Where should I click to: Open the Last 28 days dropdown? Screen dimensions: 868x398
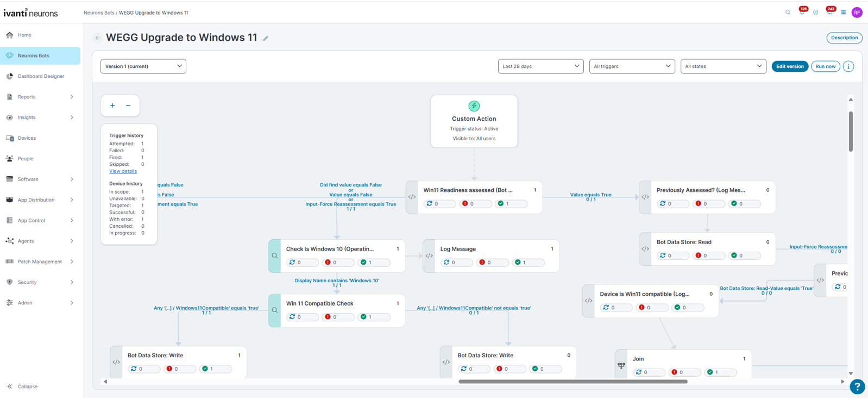tap(540, 66)
